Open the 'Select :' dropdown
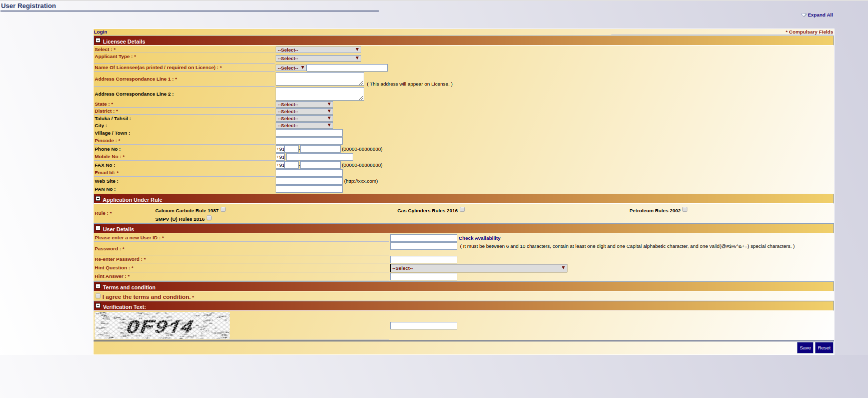 click(318, 50)
